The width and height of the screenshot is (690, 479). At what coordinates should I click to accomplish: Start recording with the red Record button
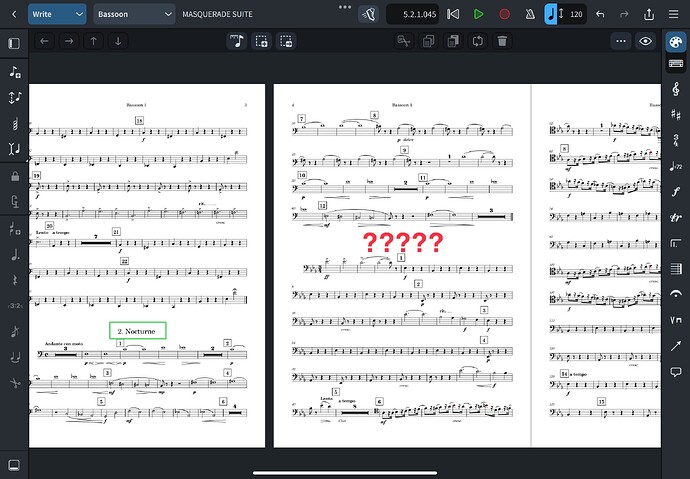point(504,14)
